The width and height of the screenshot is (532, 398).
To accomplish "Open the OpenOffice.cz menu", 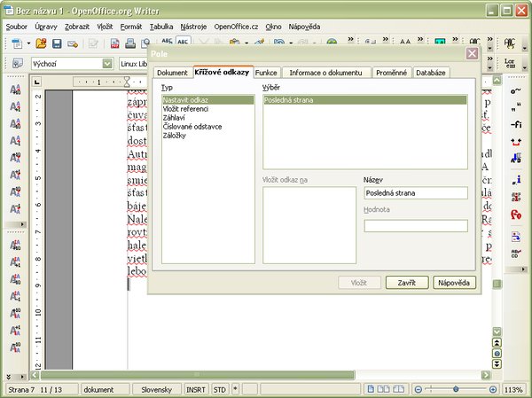I will pyautogui.click(x=236, y=27).
